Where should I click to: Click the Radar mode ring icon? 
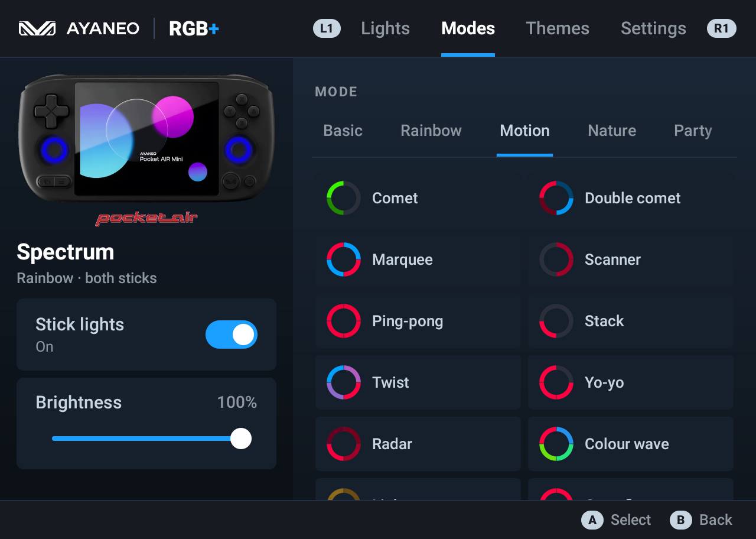344,444
